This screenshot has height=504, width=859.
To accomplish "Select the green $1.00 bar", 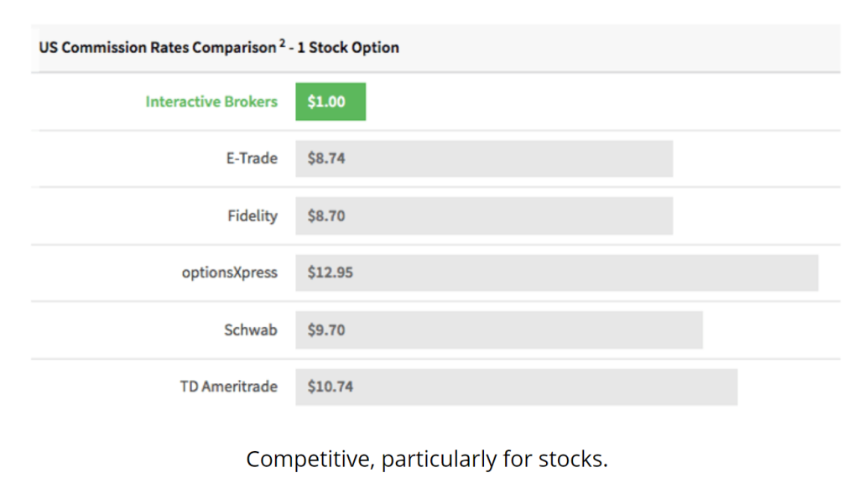I will coord(331,101).
